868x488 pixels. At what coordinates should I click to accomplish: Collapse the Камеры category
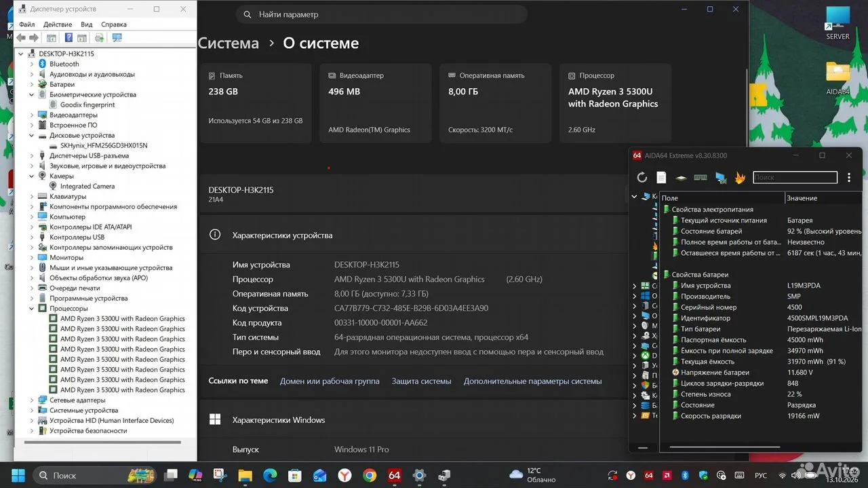point(32,176)
